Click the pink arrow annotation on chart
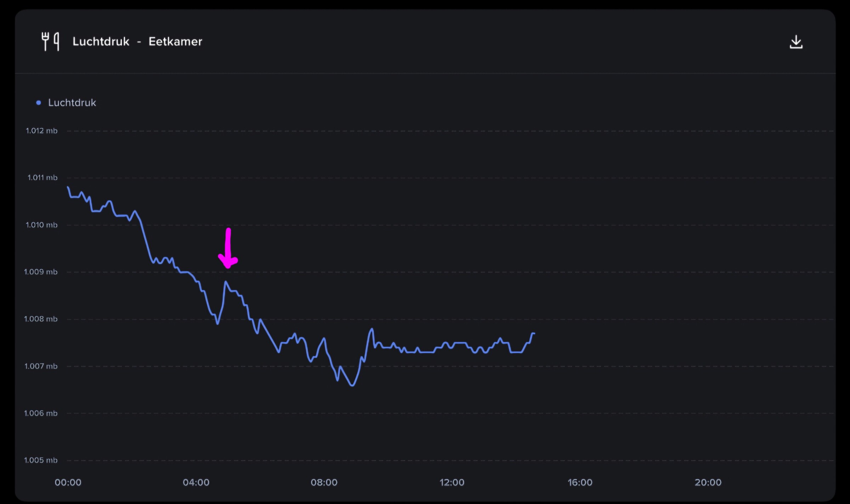This screenshot has height=504, width=850. coord(228,249)
